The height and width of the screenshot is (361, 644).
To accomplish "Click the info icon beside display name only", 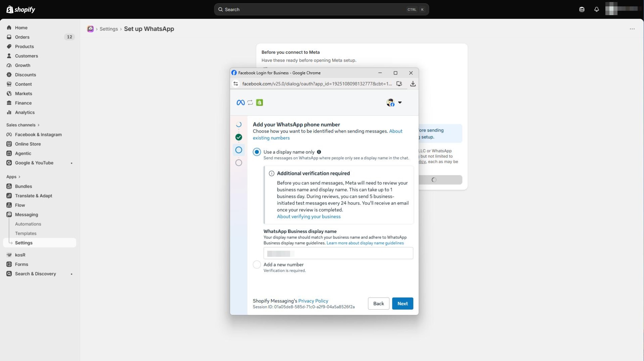I will point(319,152).
